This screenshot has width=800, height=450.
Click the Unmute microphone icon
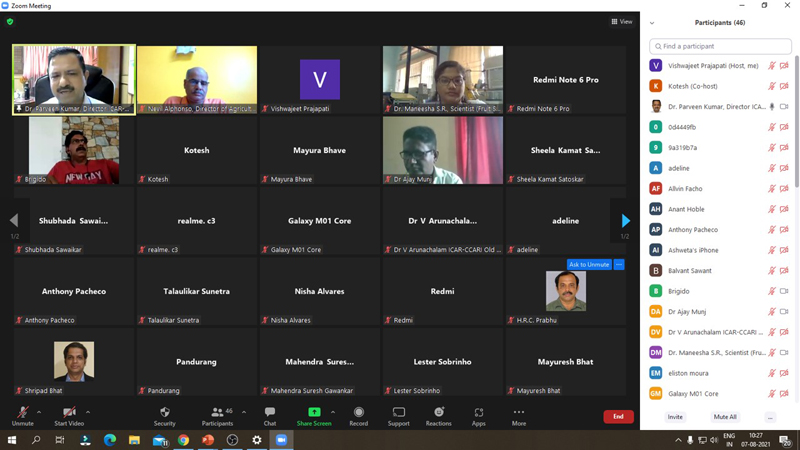point(22,412)
